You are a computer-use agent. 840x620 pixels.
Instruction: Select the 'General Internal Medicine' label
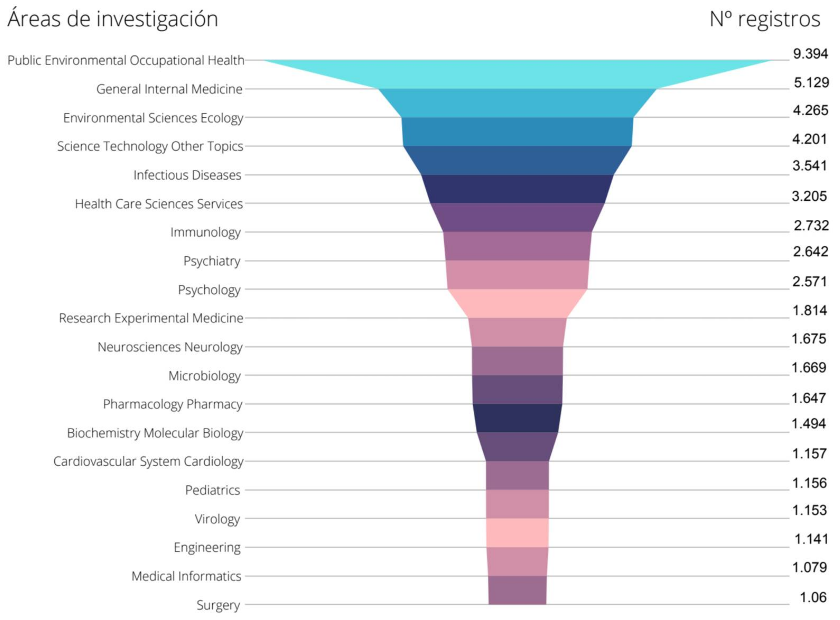click(x=169, y=89)
